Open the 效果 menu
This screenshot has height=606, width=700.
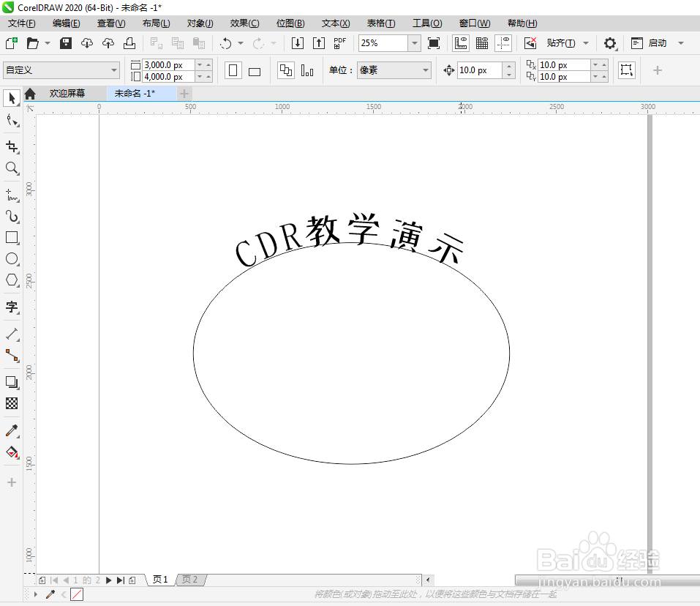click(244, 23)
